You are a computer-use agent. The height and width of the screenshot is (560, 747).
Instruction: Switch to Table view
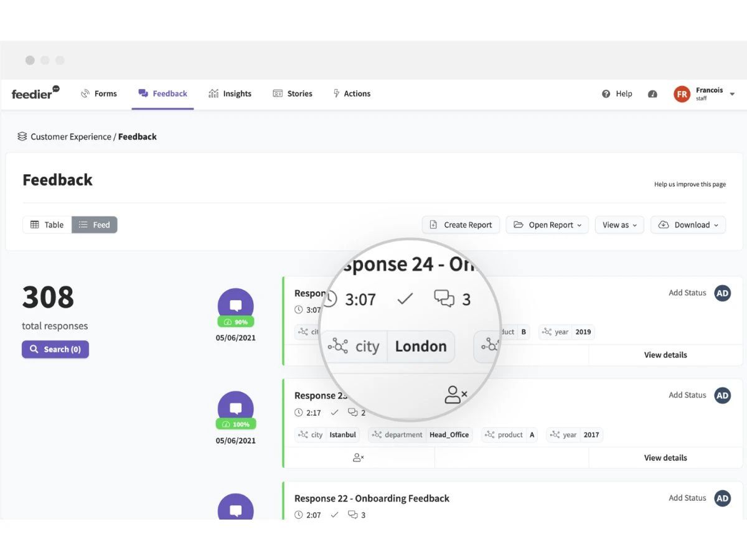tap(47, 225)
